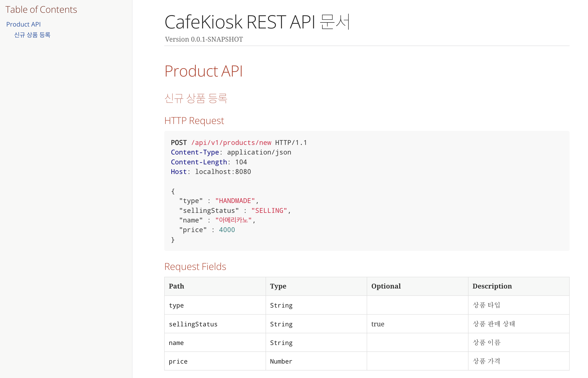Click the true value in Optional column
Image resolution: width=588 pixels, height=378 pixels.
[378, 324]
